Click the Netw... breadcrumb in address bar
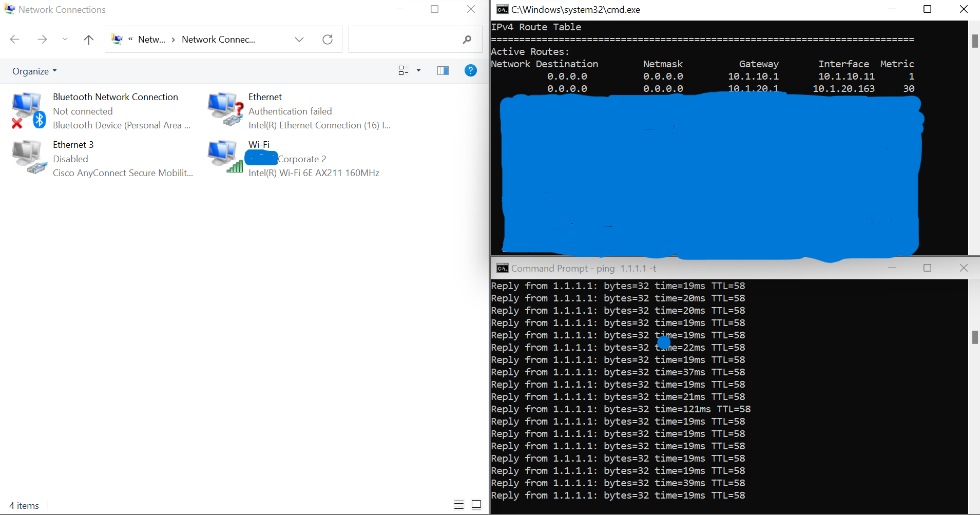The width and height of the screenshot is (980, 515). coord(151,40)
